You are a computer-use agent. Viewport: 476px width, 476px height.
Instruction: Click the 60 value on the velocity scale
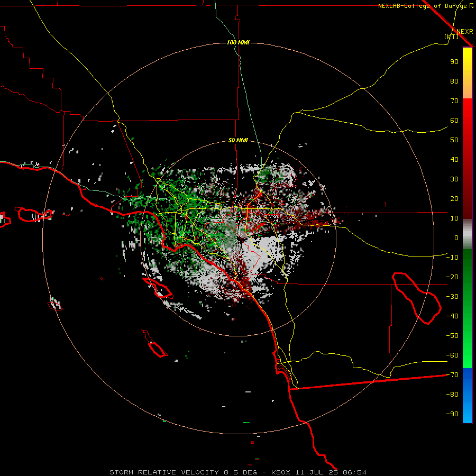click(454, 121)
